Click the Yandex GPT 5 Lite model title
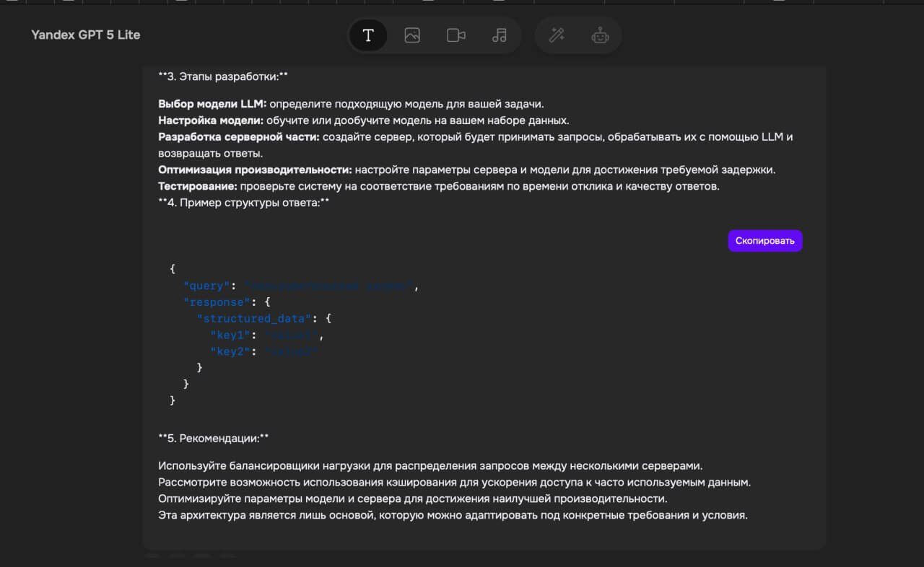The height and width of the screenshot is (567, 924). coord(86,35)
